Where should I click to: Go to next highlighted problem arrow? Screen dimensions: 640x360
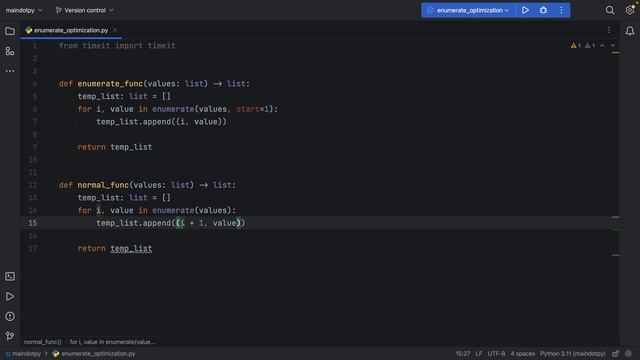pyautogui.click(x=613, y=45)
